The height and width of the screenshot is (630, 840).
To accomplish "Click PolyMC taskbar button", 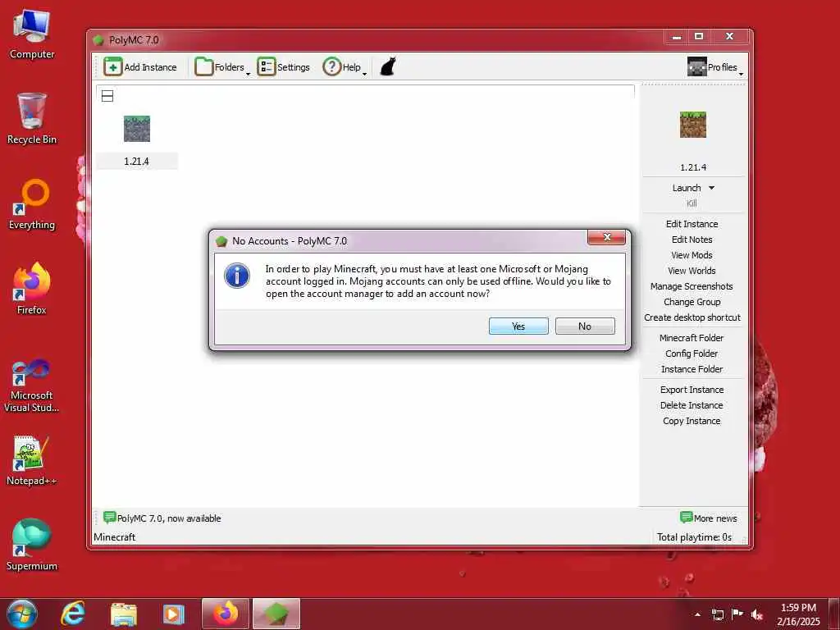I will (x=276, y=614).
